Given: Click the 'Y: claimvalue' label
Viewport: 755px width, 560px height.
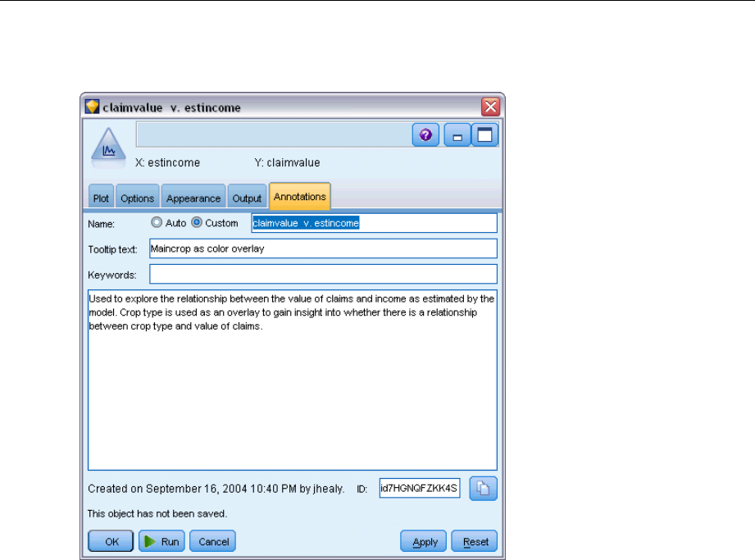Looking at the screenshot, I should coord(287,162).
